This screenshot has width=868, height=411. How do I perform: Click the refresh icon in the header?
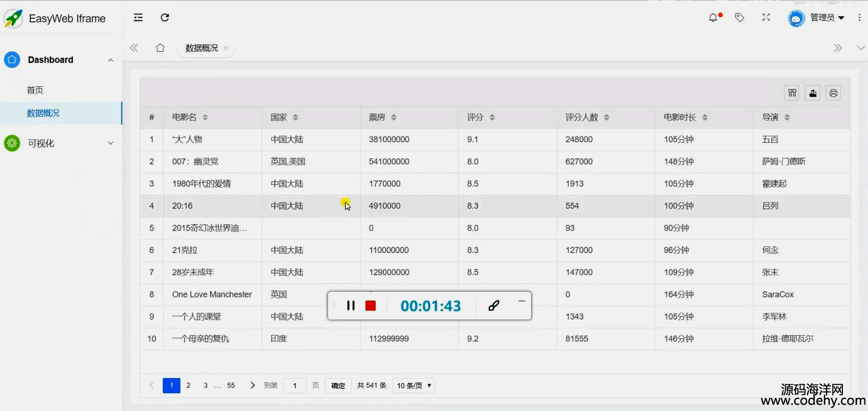(x=165, y=18)
